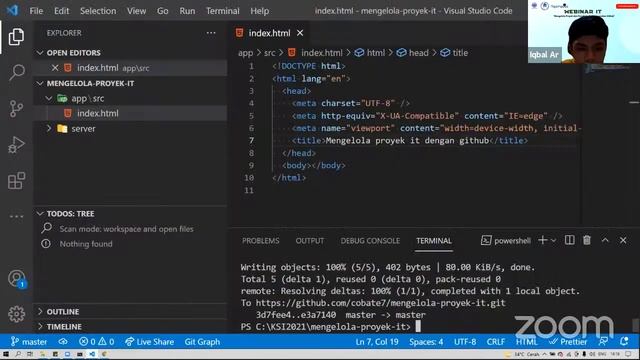Click the app breadcrumb segment

(245, 53)
